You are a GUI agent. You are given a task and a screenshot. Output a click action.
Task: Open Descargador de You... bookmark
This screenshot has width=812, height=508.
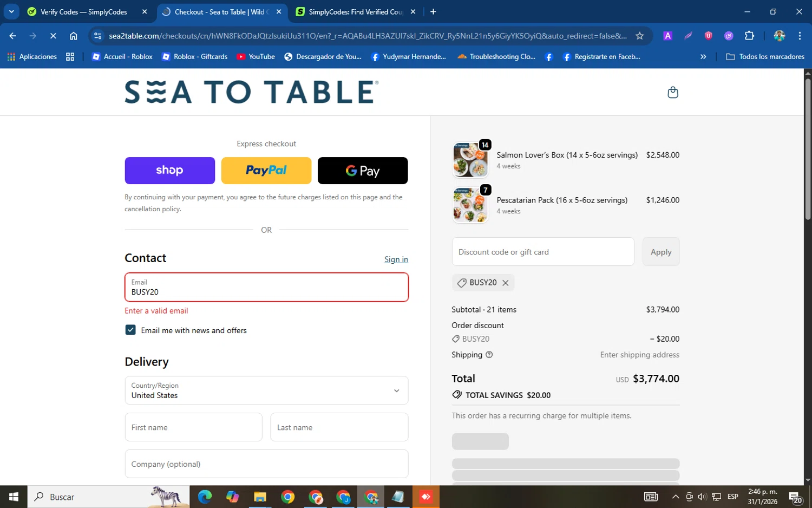[x=323, y=56]
